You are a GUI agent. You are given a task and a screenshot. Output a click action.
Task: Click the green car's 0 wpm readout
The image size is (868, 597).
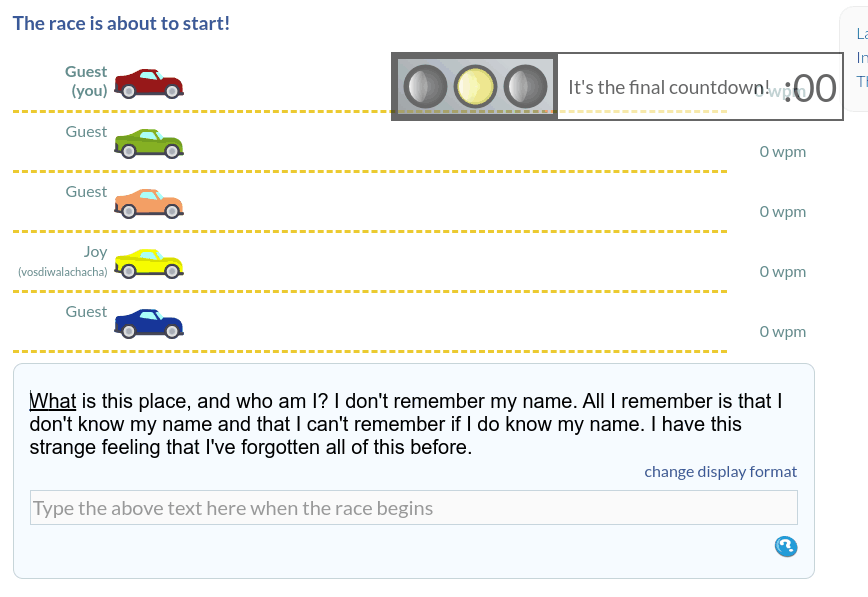782,152
